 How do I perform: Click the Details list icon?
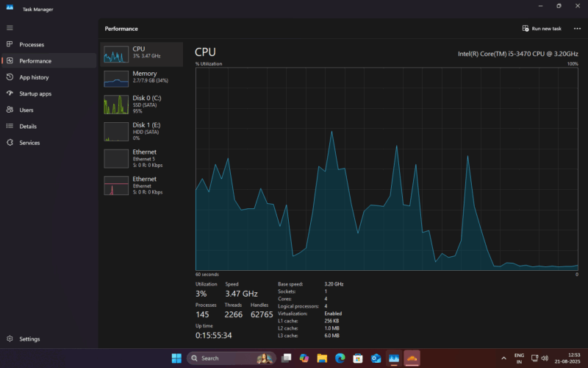tap(10, 126)
